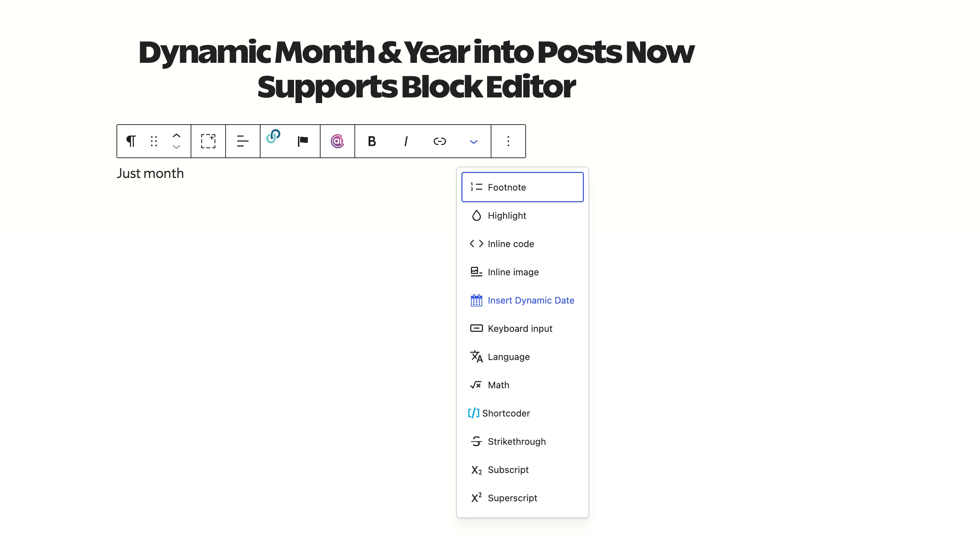
Task: Click the flag toolbar icon
Action: click(x=302, y=141)
